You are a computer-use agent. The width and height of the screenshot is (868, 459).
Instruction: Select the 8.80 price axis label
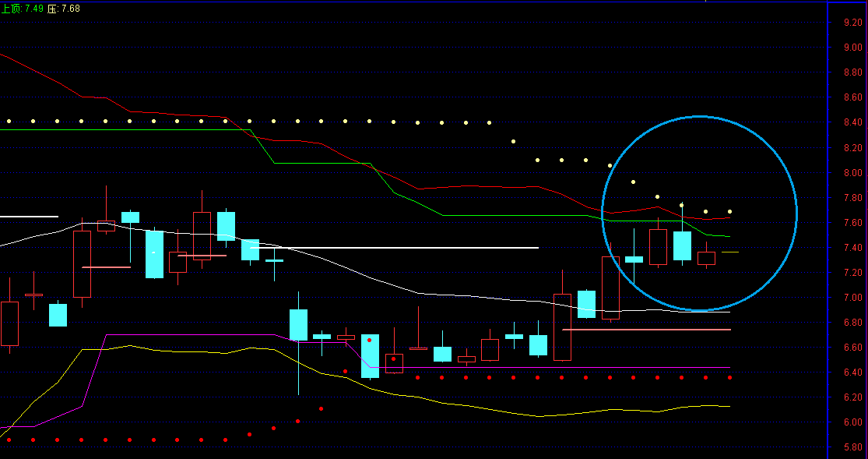[852, 72]
